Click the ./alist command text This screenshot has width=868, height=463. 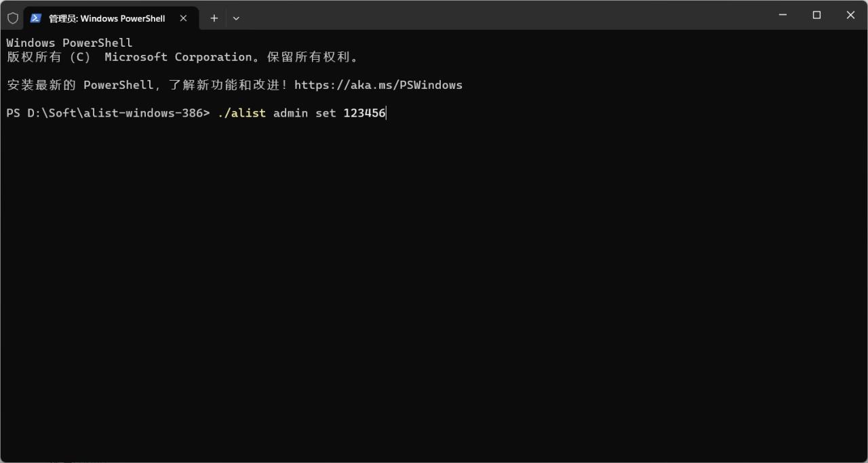point(241,113)
